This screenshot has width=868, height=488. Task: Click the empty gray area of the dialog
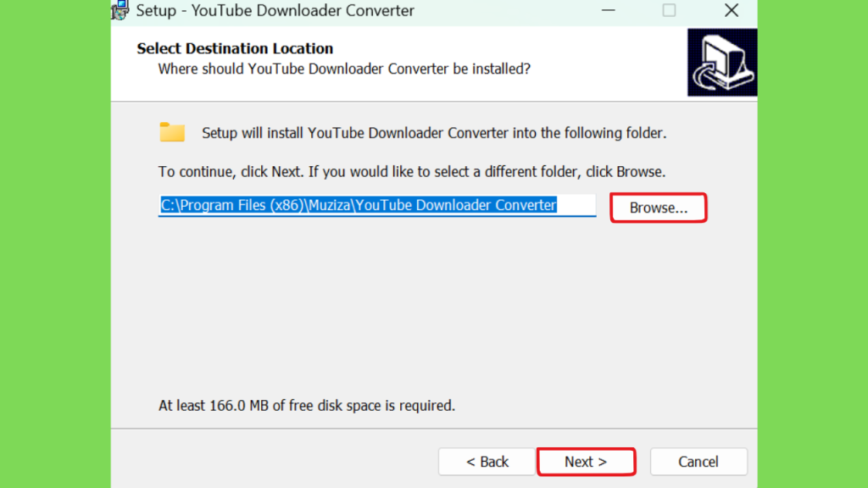coord(433,310)
